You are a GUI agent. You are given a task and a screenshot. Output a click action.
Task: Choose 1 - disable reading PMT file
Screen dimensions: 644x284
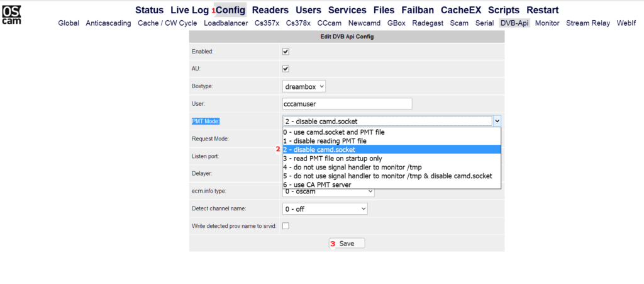click(x=391, y=141)
